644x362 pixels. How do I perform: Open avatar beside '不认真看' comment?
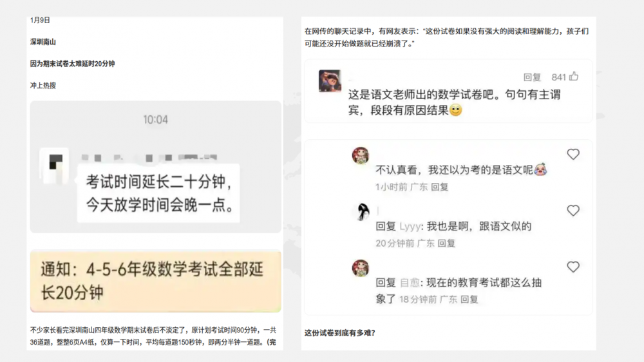pos(361,155)
